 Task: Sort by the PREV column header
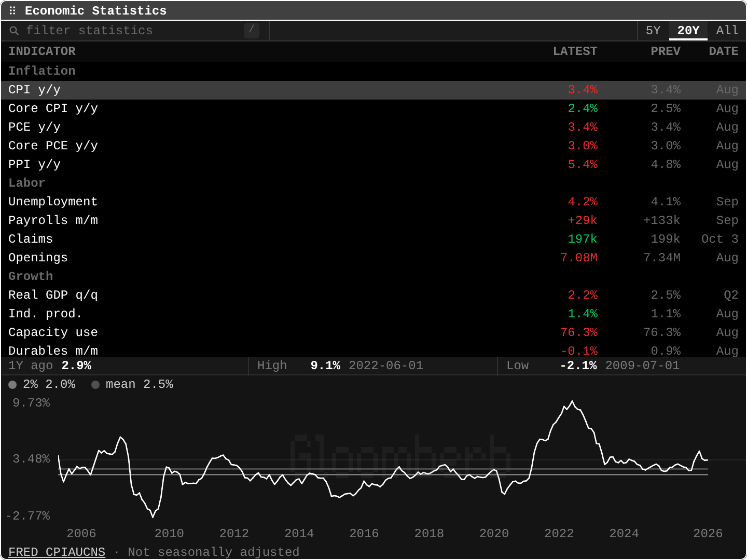coord(666,51)
